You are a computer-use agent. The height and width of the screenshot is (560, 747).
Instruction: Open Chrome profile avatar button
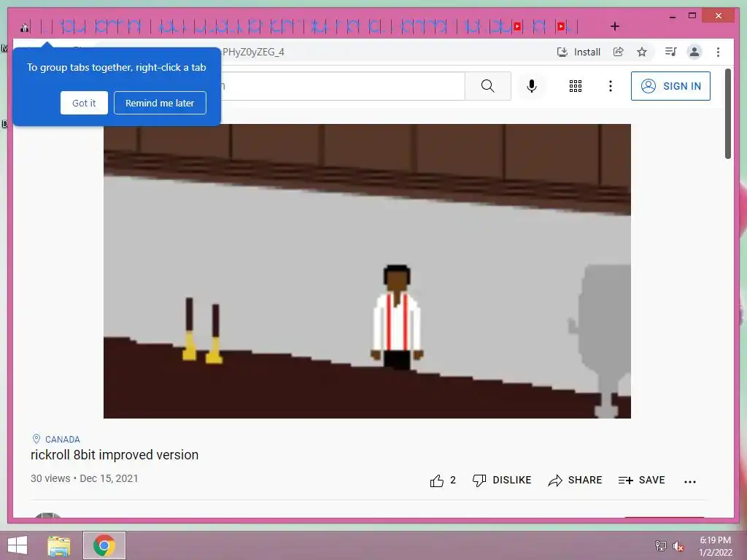click(694, 52)
